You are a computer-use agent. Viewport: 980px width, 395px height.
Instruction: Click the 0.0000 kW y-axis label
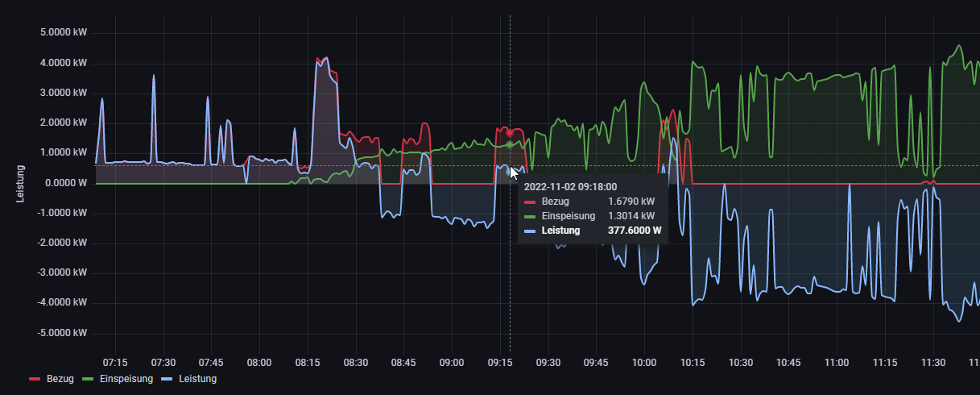pyautogui.click(x=63, y=183)
